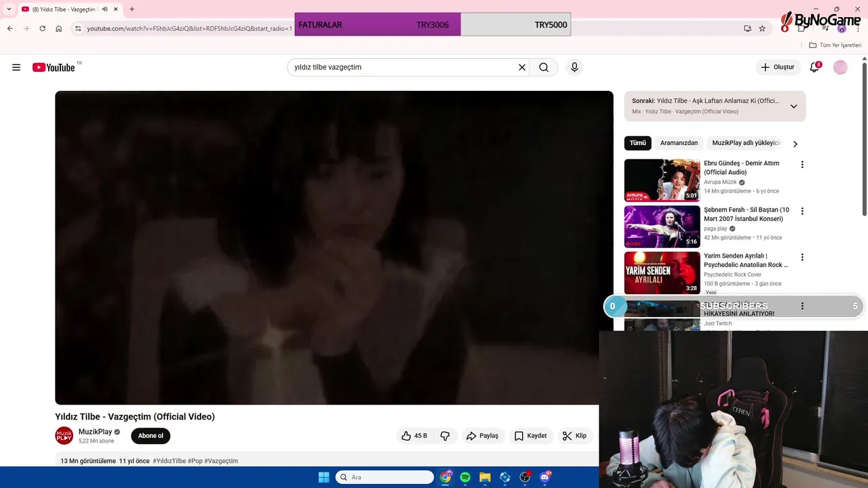
Task: Click the Windows taskbar Ara search box
Action: 384,477
